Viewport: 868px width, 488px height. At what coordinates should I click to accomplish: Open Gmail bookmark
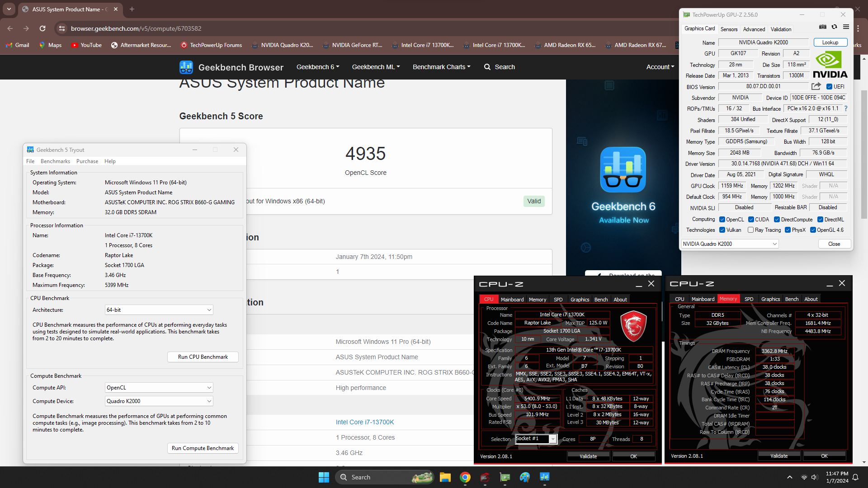pos(18,45)
